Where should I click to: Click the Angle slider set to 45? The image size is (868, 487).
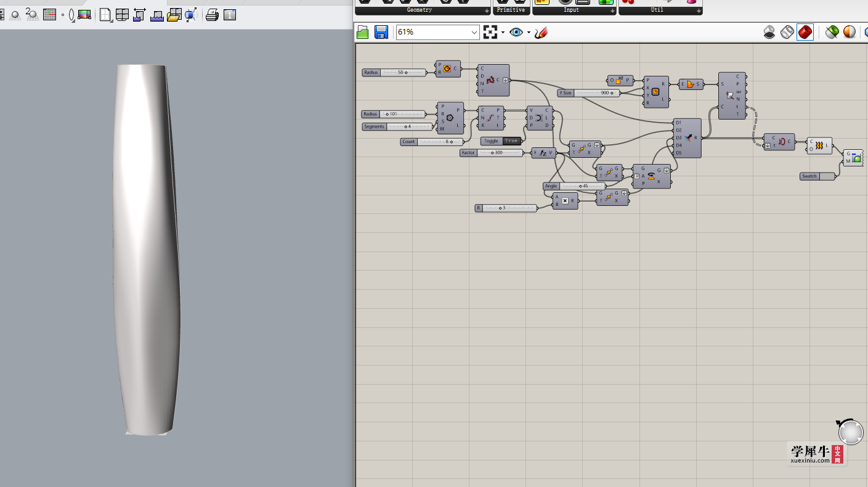coord(575,186)
